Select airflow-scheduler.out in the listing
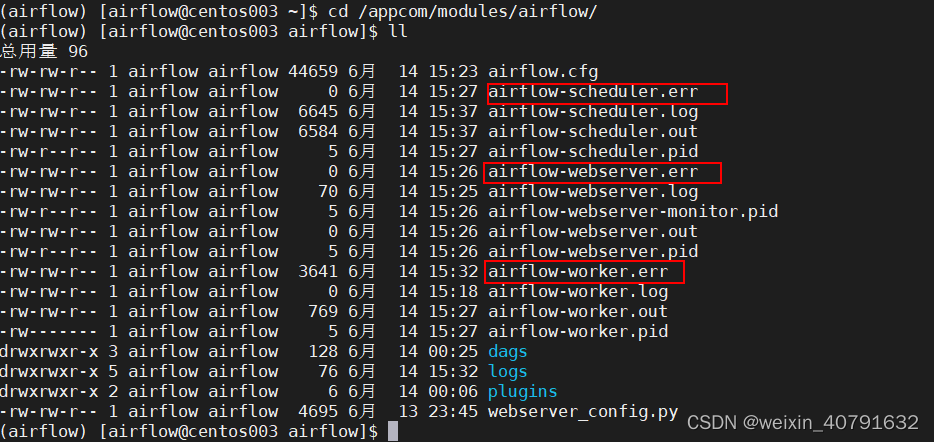Viewport: 934px width, 442px height. point(593,132)
